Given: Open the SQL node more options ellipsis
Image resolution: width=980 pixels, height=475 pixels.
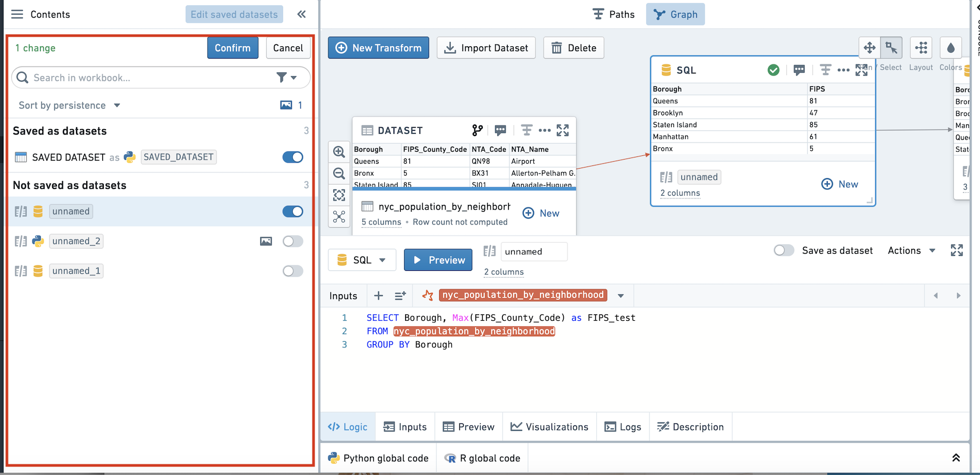Looking at the screenshot, I should 843,70.
